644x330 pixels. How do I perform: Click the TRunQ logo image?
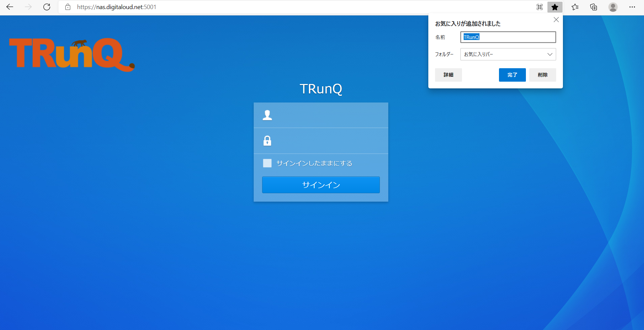(x=72, y=55)
